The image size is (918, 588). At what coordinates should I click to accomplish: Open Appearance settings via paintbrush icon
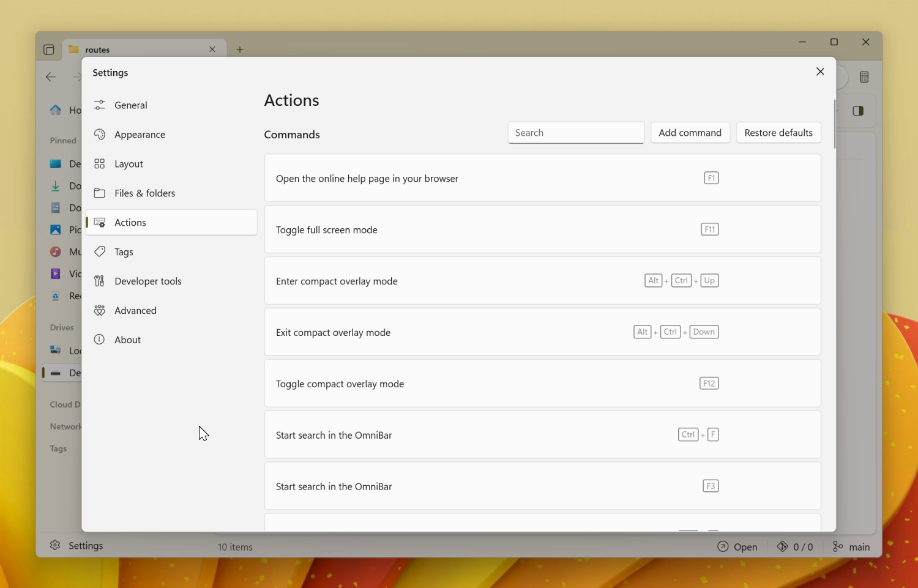[x=100, y=134]
